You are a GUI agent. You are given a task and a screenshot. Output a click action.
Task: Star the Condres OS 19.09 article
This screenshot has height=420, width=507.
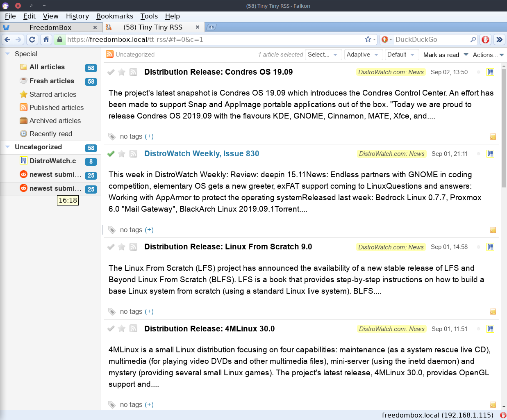coord(122,72)
